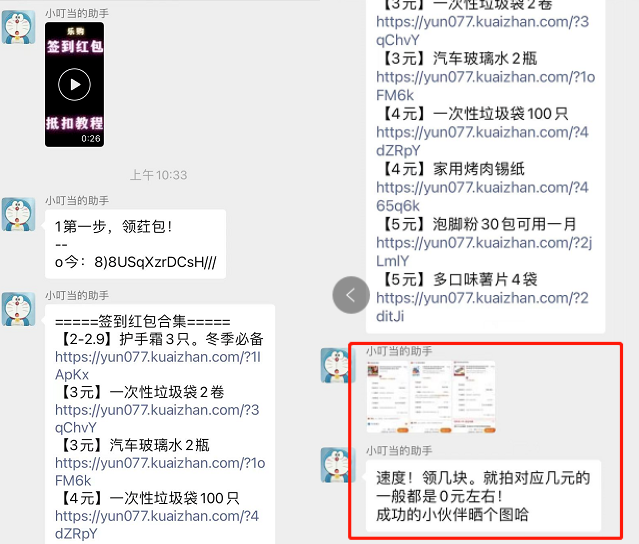The image size is (639, 544).
Task: Open left-column 汽车玻璃水2瓶 link ending FM6k
Action: coord(160,471)
